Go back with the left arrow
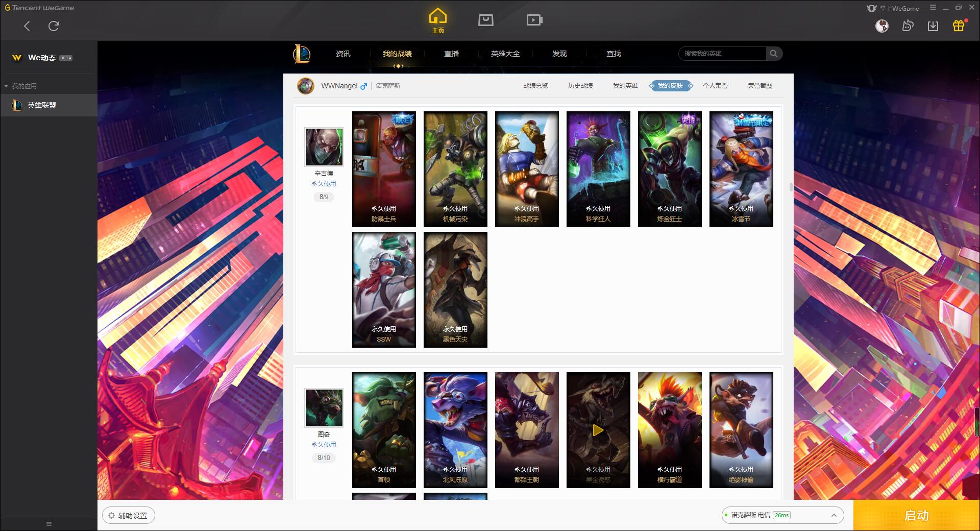 point(27,26)
